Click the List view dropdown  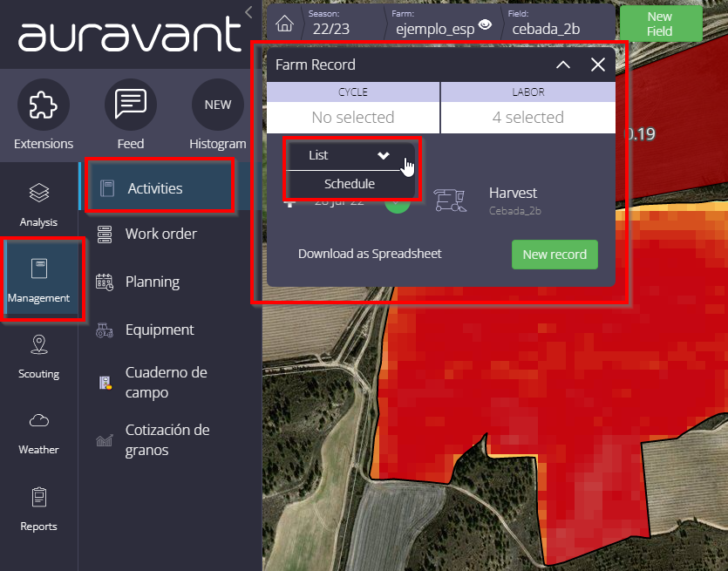pos(350,155)
